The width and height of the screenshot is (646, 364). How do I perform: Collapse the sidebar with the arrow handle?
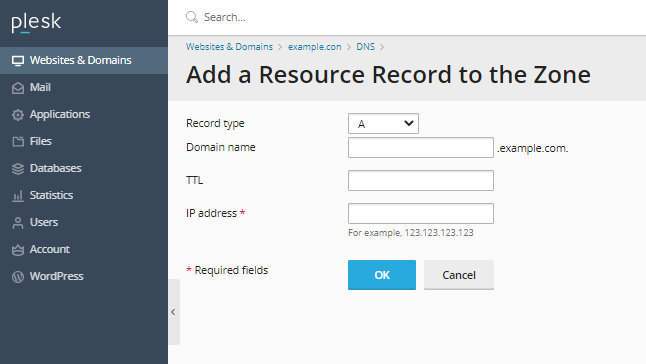pos(173,312)
